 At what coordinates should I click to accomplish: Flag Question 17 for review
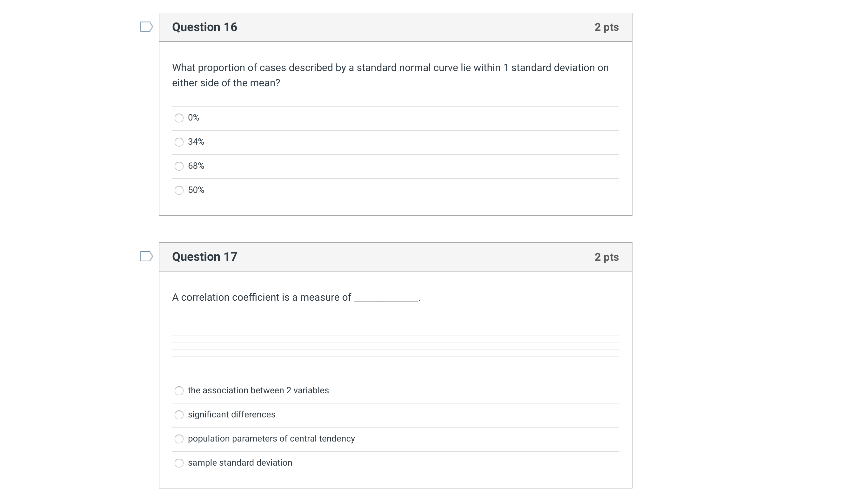[146, 256]
